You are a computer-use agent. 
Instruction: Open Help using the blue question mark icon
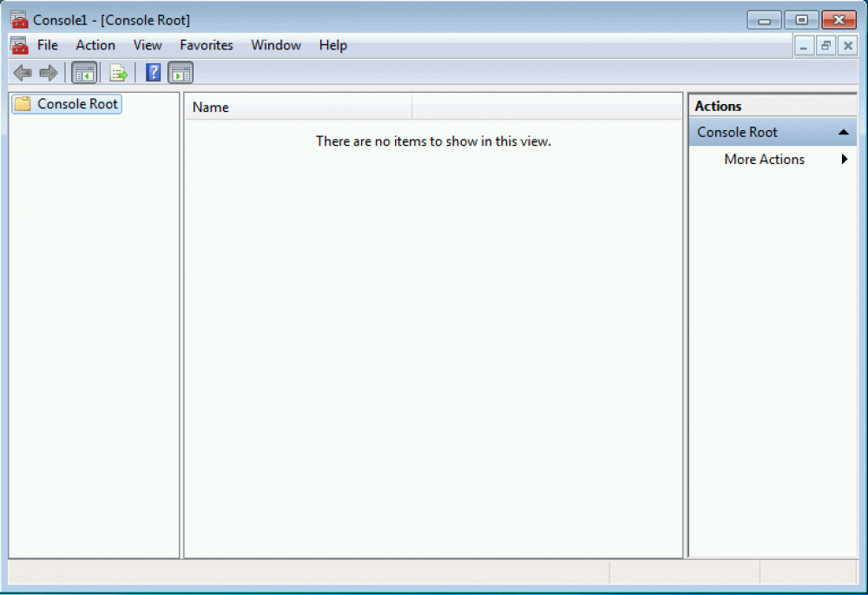(x=153, y=73)
